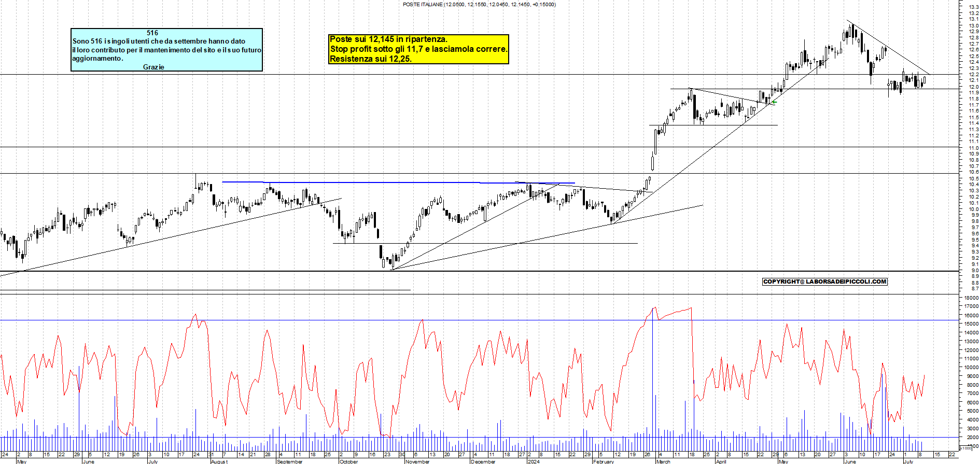Click volume axis label 13000
The width and height of the screenshot is (980, 464).
point(971,342)
